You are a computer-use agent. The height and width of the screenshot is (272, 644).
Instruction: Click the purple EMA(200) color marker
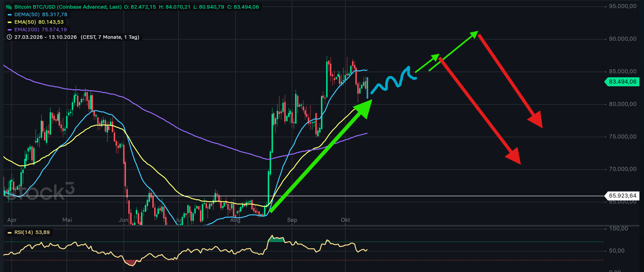click(x=9, y=30)
